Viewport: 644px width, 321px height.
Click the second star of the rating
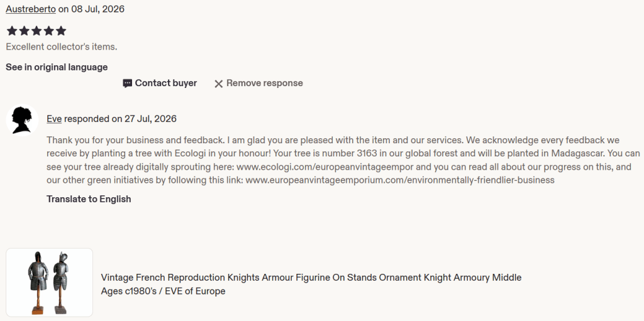[25, 31]
